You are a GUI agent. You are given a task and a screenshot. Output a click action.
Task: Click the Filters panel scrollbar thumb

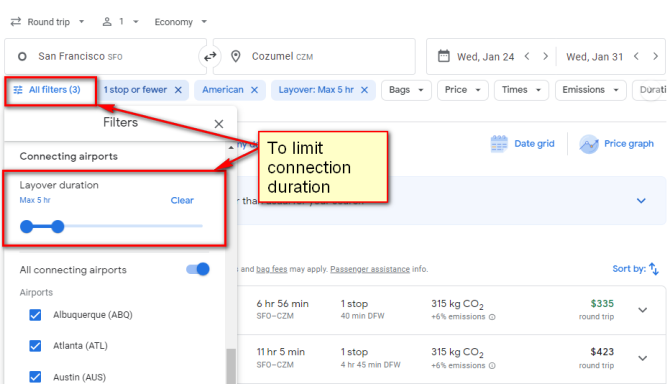[231, 366]
